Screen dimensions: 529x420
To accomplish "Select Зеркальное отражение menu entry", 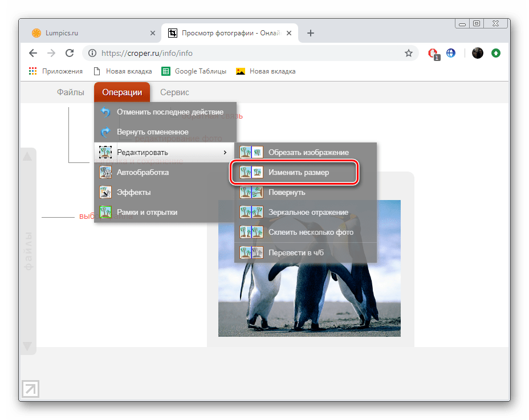I will (306, 212).
